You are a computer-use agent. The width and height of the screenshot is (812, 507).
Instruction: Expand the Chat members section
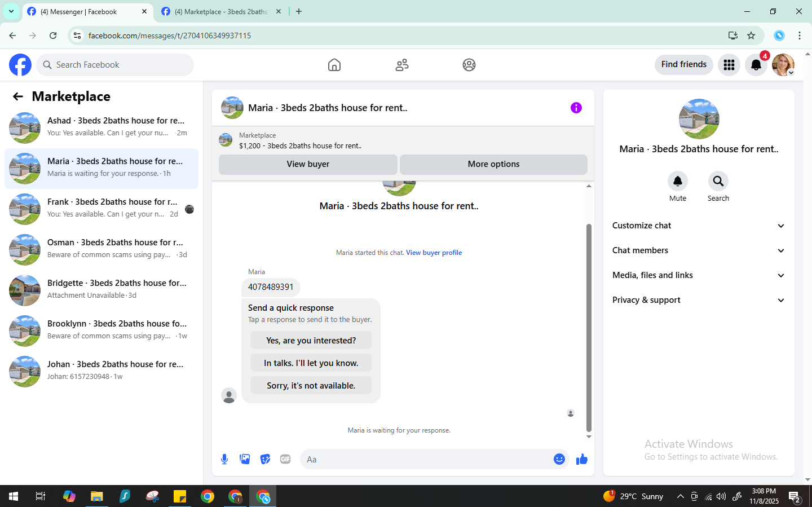(x=699, y=250)
